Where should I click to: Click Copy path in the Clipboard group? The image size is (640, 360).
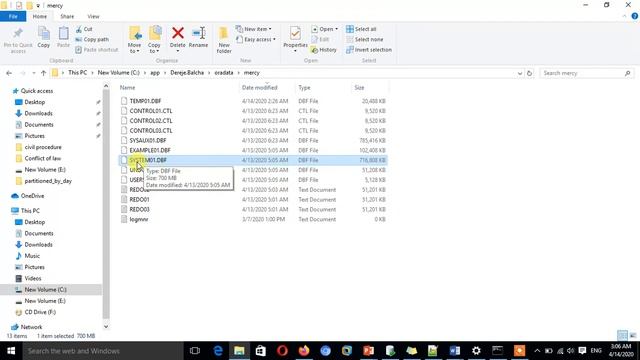(x=92, y=40)
